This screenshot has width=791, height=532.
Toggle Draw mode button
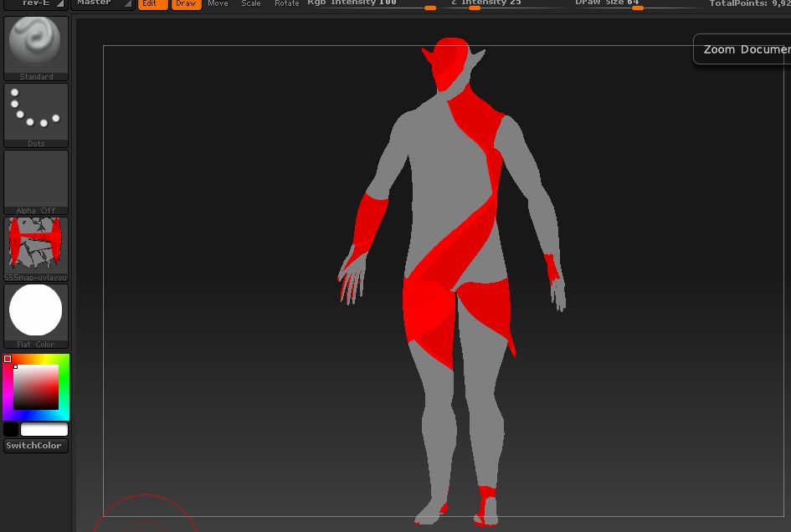186,4
